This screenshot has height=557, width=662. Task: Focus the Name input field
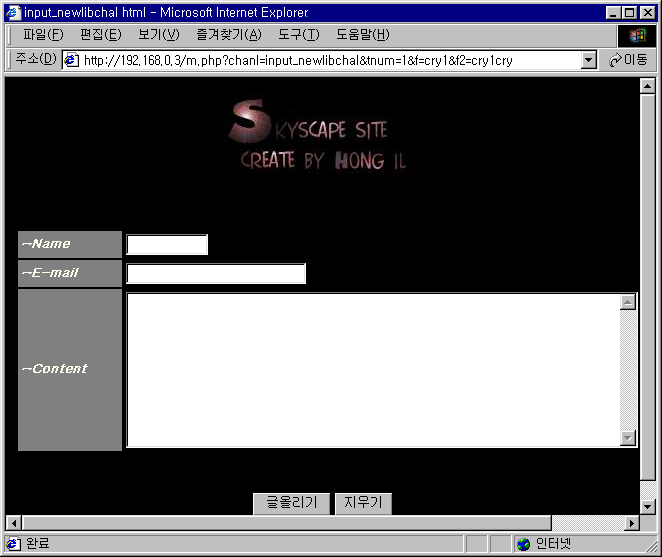coord(167,245)
